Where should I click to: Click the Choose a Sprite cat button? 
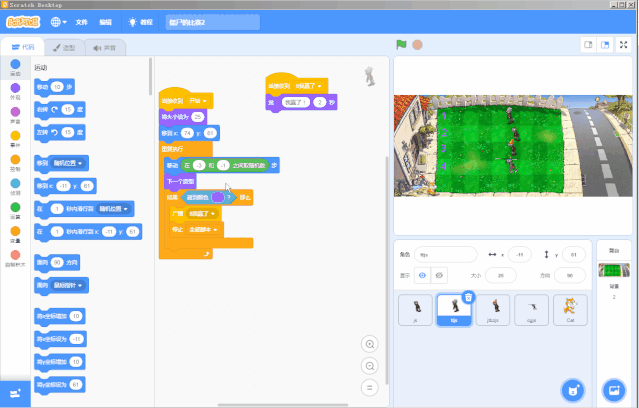point(573,390)
